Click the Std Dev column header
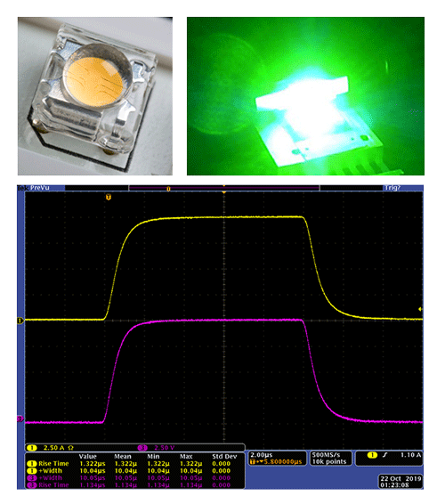 tap(224, 457)
